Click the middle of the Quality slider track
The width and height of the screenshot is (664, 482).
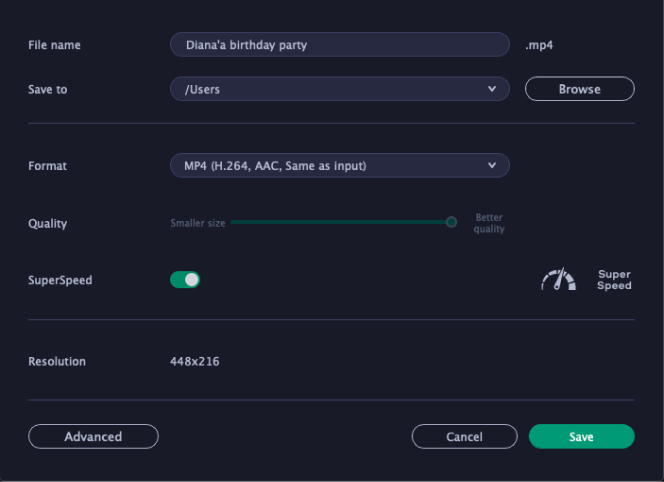[x=341, y=222]
